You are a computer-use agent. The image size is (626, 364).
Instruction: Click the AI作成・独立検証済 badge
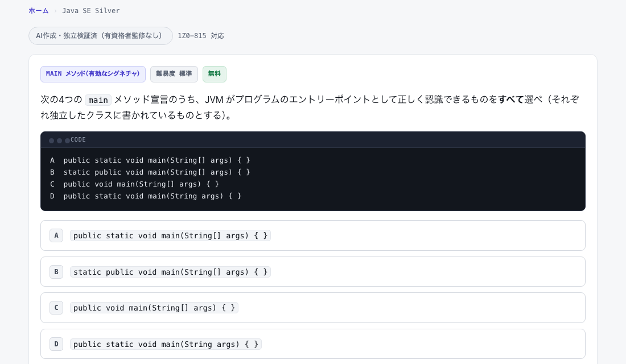click(x=101, y=36)
